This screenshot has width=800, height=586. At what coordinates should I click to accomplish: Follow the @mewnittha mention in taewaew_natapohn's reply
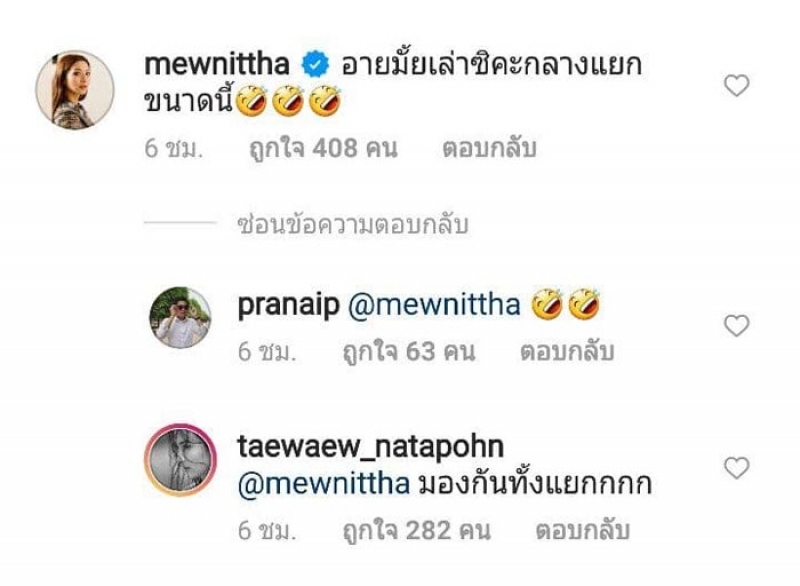[x=324, y=483]
